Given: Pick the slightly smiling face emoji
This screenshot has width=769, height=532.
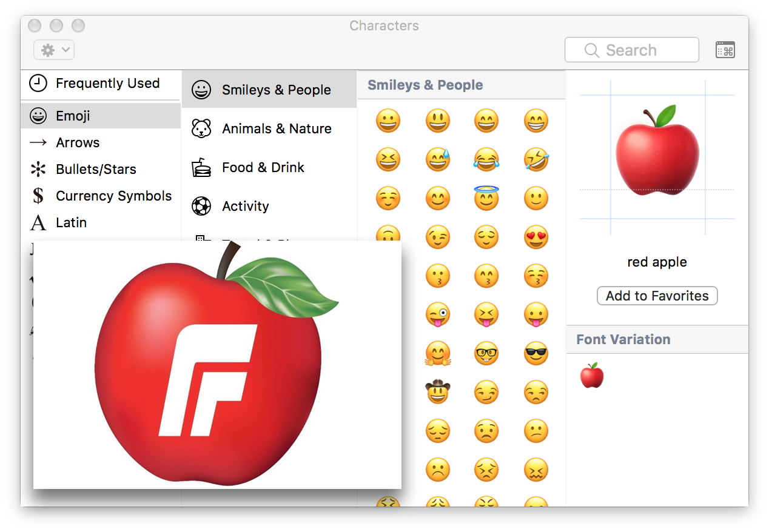Looking at the screenshot, I should coord(536,198).
